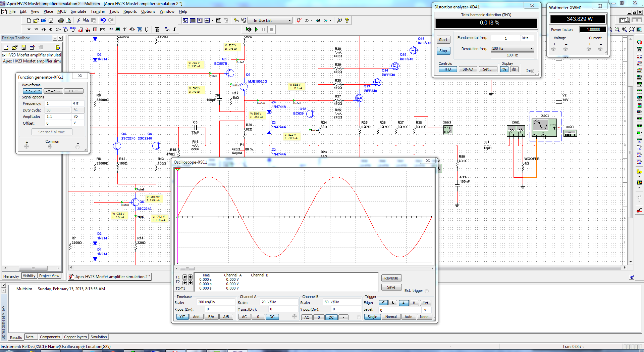Change offset unit V dropdown
644x352 pixels.
78,123
